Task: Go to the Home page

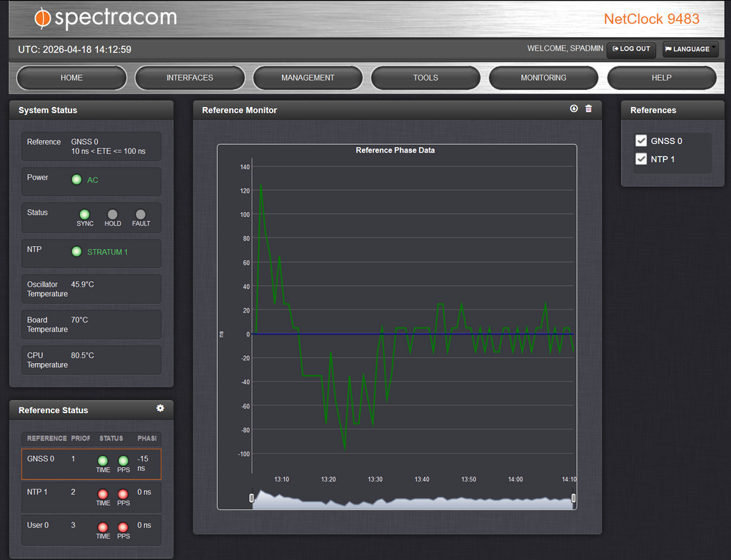Action: (71, 78)
